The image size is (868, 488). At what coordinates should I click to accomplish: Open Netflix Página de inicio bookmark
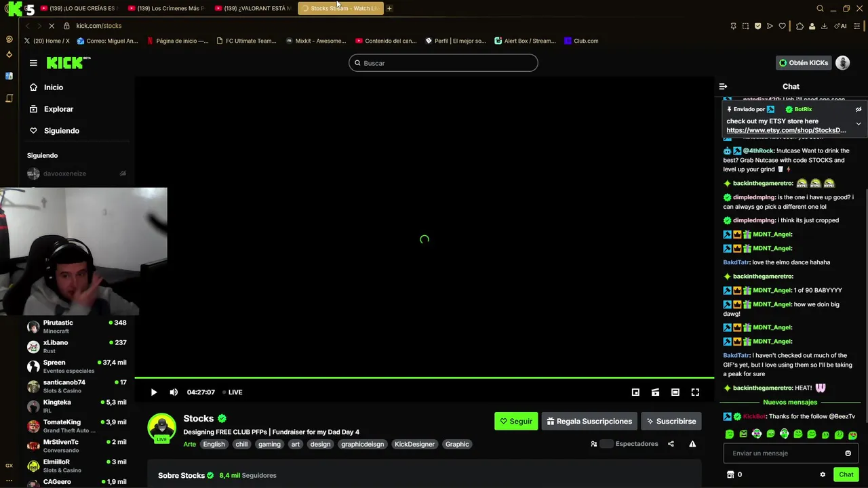[178, 41]
